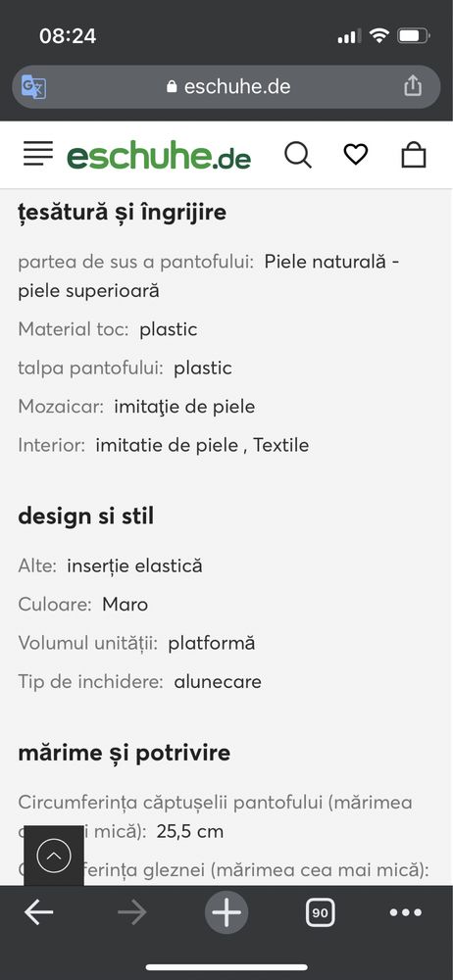
Task: Open a new tab with plus button
Action: [226, 913]
